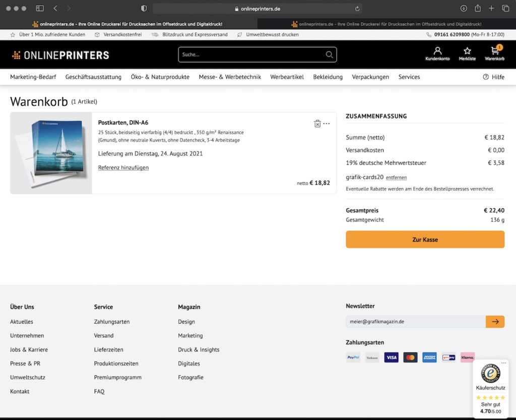Click the privacy shield icon in Safari
516x420 pixels.
144,9
